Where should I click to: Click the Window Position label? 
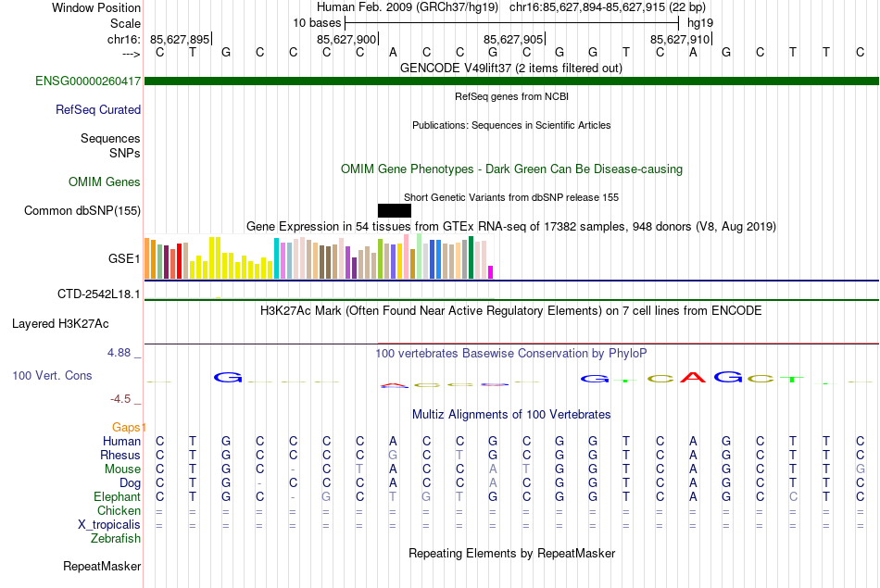(96, 7)
